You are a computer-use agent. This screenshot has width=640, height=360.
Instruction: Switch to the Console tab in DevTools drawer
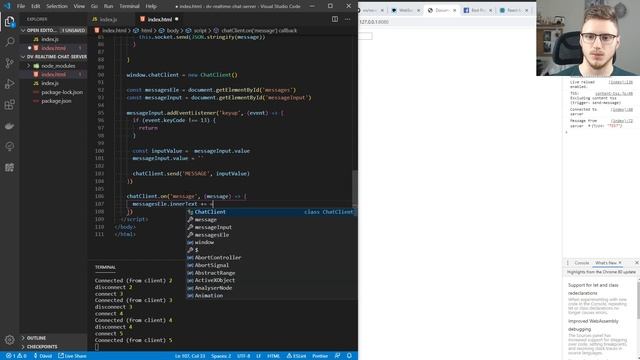pyautogui.click(x=582, y=263)
